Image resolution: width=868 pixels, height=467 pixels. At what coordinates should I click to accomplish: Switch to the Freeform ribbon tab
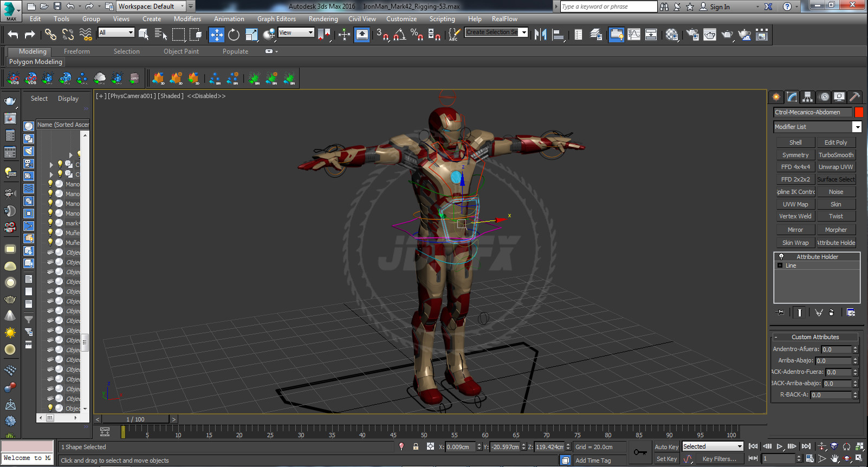point(77,51)
